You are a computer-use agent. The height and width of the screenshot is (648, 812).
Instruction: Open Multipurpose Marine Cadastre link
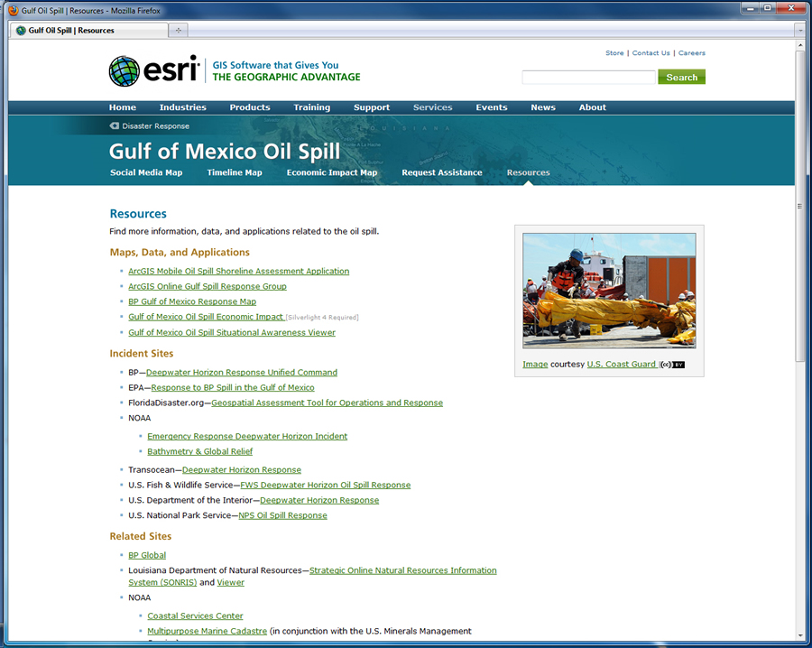[x=208, y=631]
